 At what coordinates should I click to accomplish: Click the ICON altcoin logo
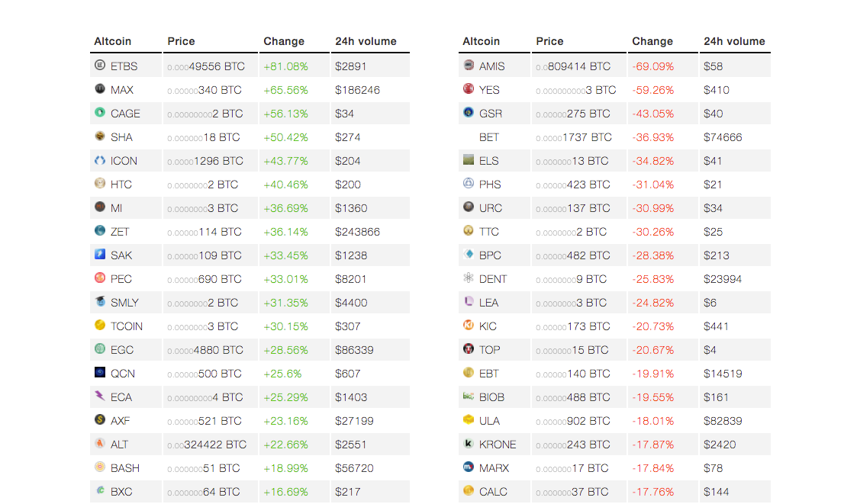pos(99,160)
